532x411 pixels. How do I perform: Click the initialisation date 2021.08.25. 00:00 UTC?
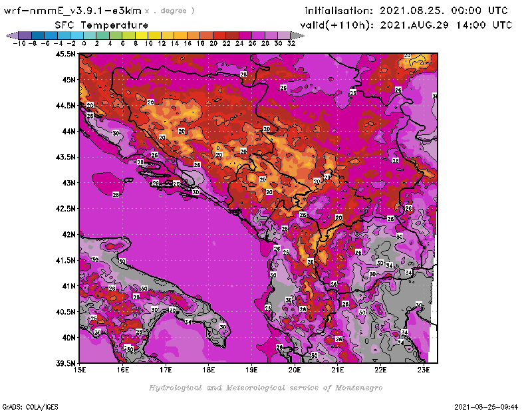tap(444, 11)
